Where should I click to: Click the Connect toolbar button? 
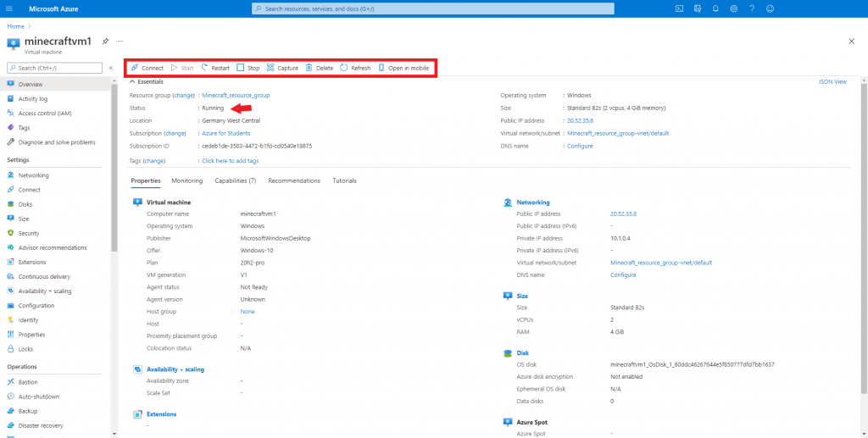point(147,68)
